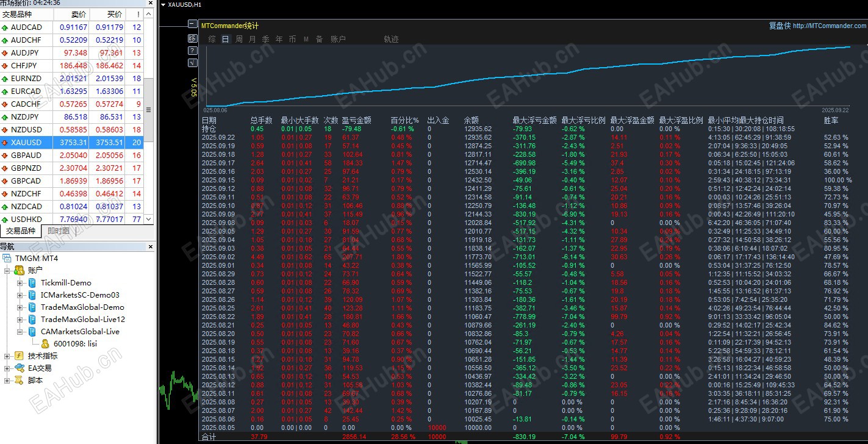Close the 导航 navigator panel
The image size is (868, 444).
point(151,246)
